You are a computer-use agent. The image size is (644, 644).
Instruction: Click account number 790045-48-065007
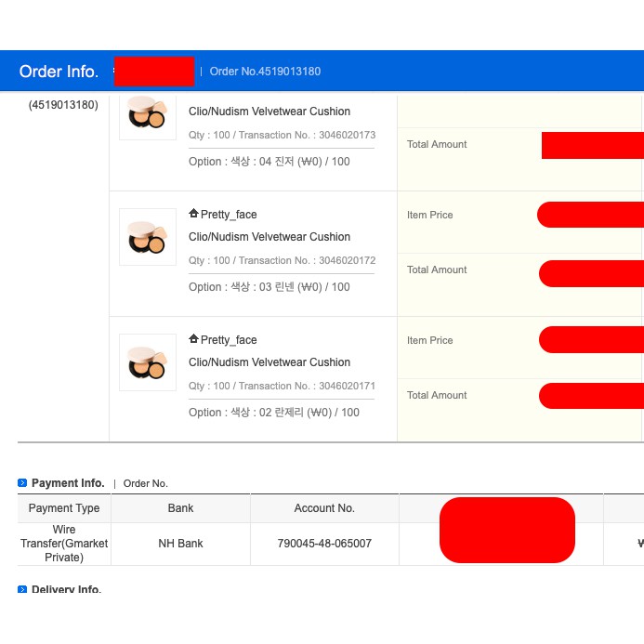[x=324, y=544]
